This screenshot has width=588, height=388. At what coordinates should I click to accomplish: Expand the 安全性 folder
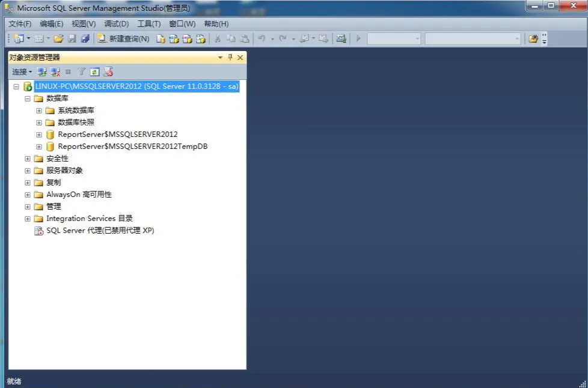(x=28, y=159)
